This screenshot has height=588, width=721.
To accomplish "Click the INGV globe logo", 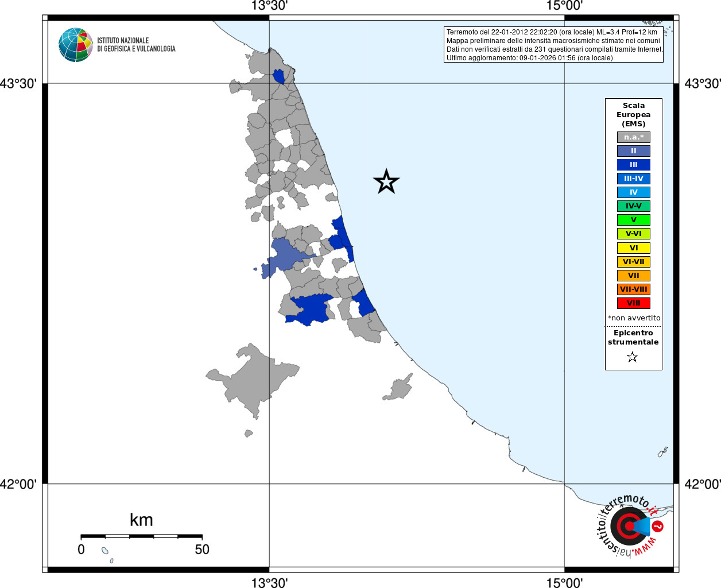I will click(76, 45).
